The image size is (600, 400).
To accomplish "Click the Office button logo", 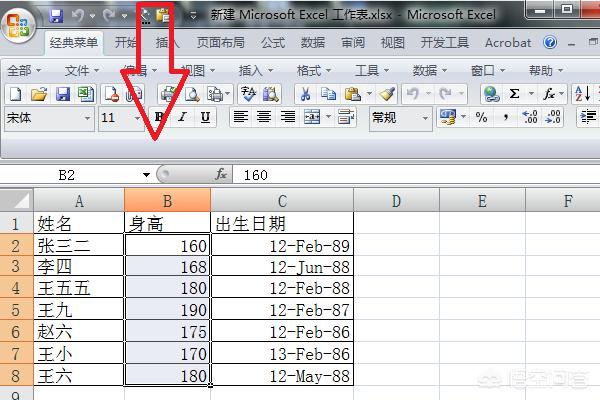I will [18, 25].
